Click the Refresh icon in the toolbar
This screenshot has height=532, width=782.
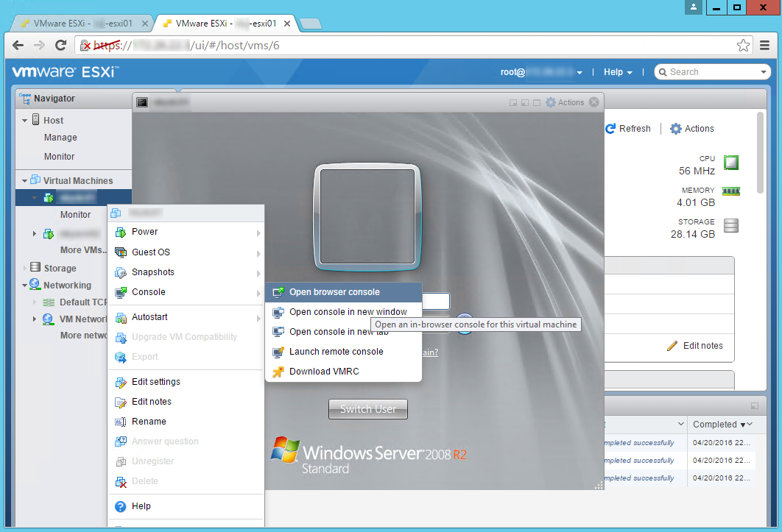610,129
